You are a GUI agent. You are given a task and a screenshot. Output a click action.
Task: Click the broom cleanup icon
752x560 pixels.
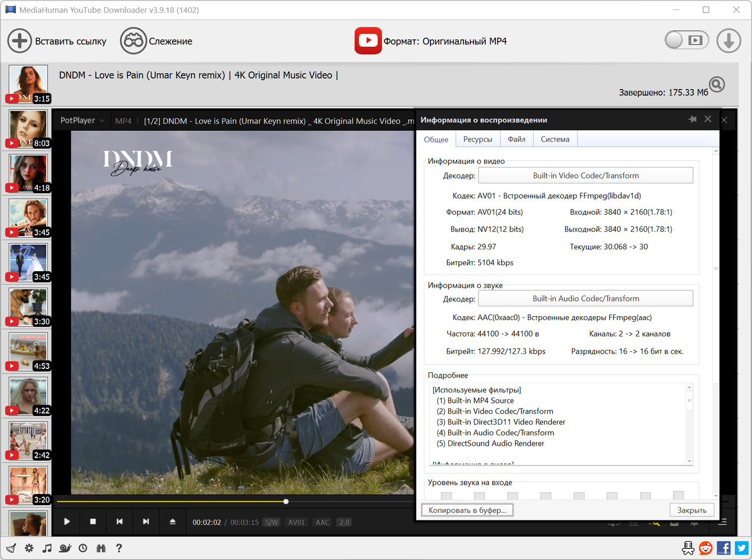11,548
